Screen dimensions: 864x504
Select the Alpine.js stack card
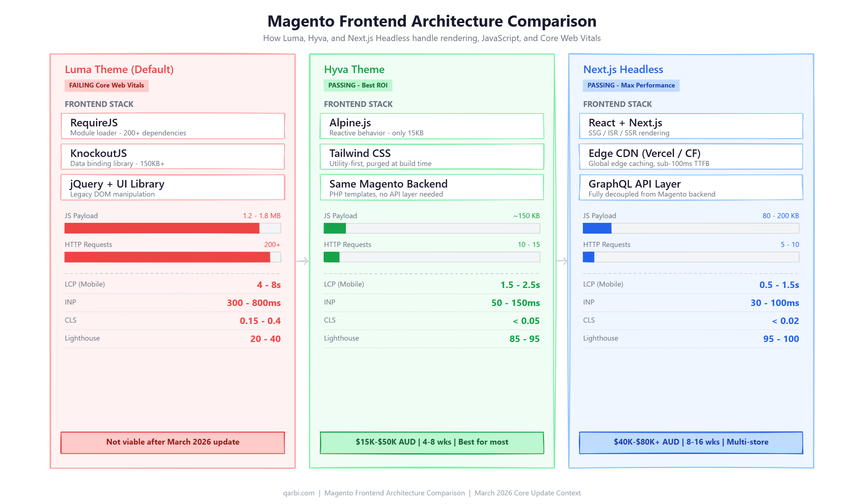pos(432,126)
